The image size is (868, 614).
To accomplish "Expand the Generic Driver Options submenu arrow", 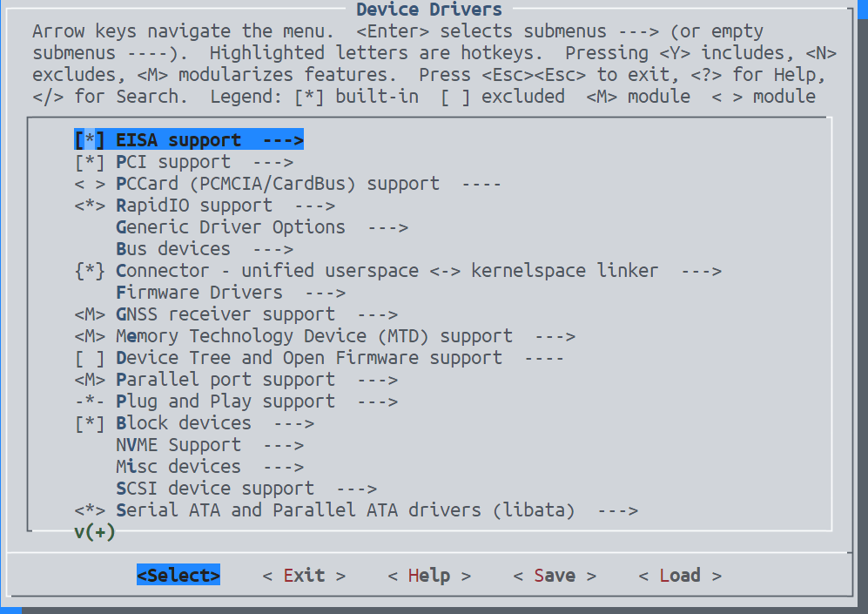I will [x=387, y=227].
